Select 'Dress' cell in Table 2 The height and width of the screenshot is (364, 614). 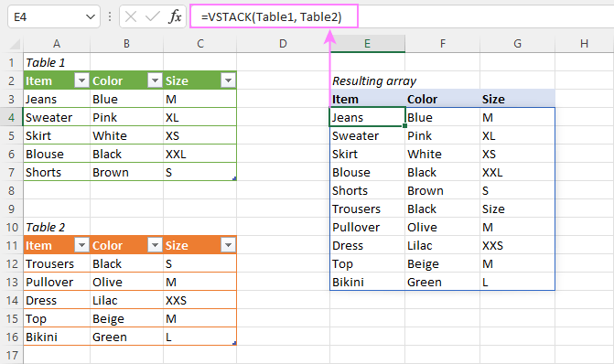57,300
